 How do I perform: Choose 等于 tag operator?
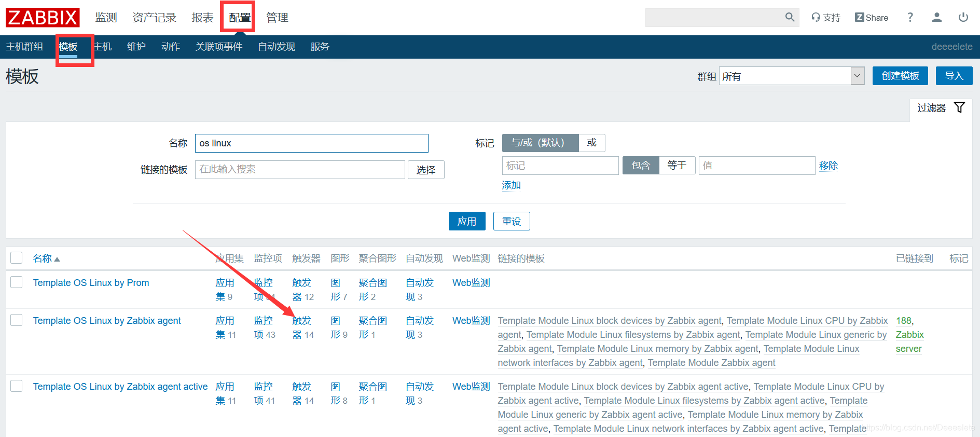pyautogui.click(x=677, y=166)
